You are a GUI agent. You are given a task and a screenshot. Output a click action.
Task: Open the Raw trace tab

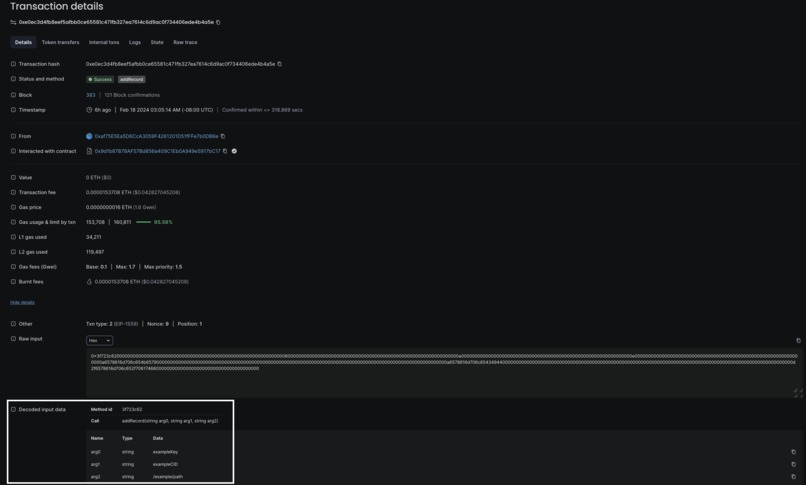[185, 42]
